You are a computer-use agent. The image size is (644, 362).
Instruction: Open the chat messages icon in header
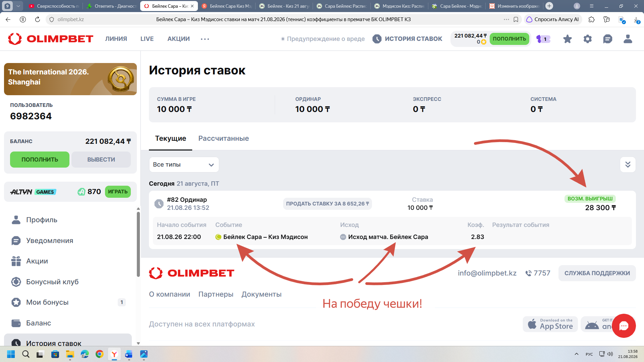[x=608, y=39]
